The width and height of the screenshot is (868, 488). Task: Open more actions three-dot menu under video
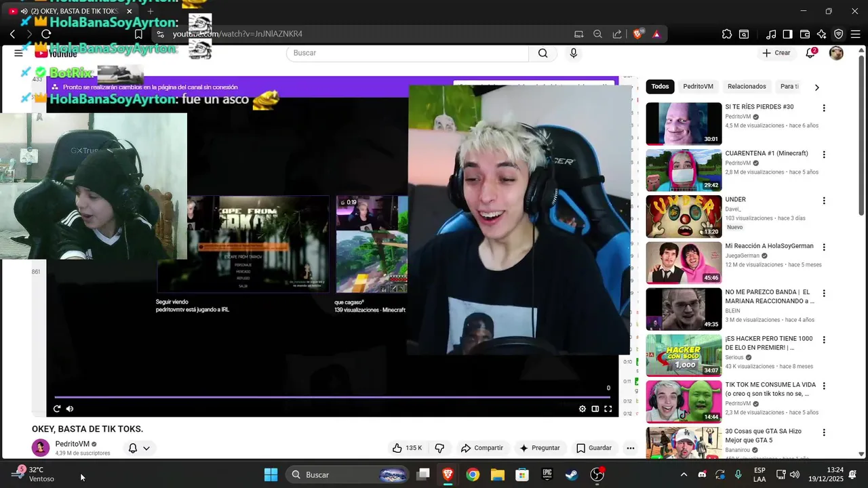coord(631,448)
